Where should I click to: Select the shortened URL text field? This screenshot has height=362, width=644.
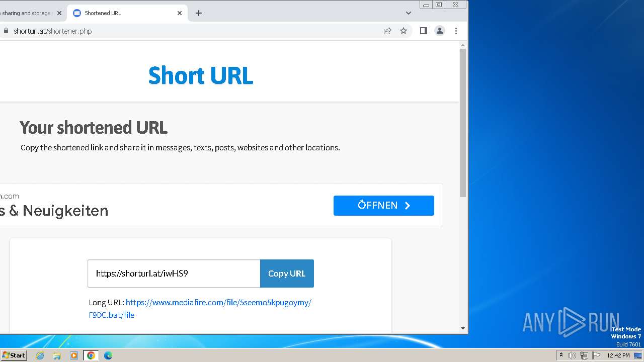(x=174, y=274)
